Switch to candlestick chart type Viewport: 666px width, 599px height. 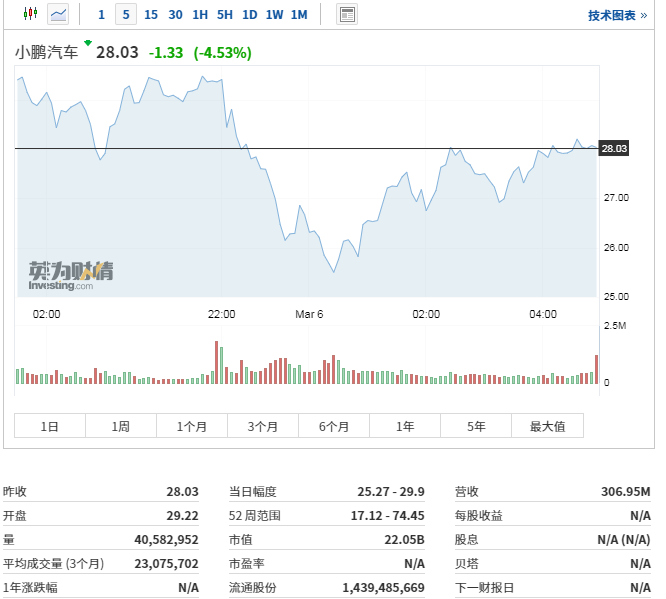[31, 14]
